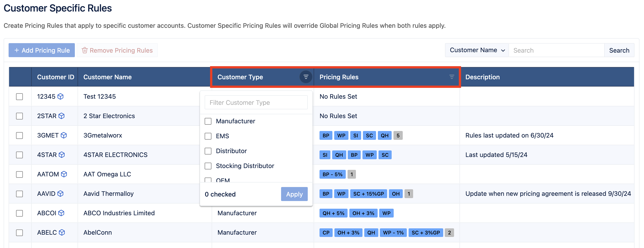Image resolution: width=644 pixels, height=248 pixels.
Task: Select the row checkbox for Aavid Thermalloy
Action: [x=19, y=194]
